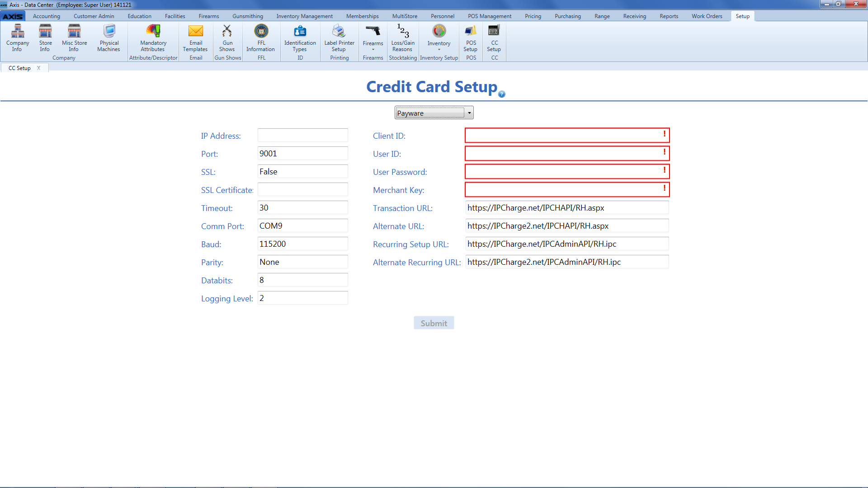
Task: Click the Timeout field showing 30
Action: 303,207
